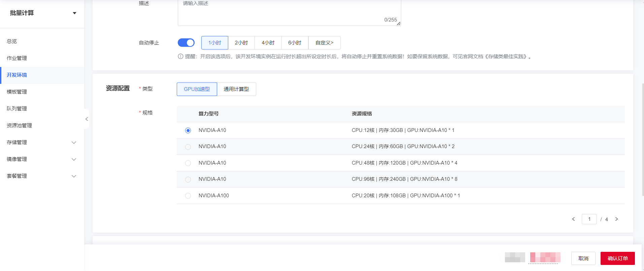Open 《存储类最佳实践》 documentation link

(506, 57)
